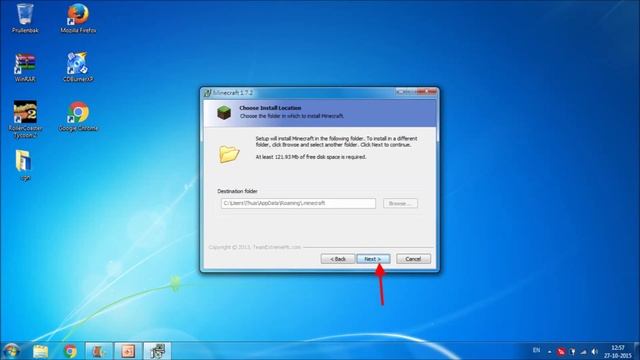Screen dimensions: 640x360
Task: Click the greyed-out Browse button
Action: click(x=400, y=203)
